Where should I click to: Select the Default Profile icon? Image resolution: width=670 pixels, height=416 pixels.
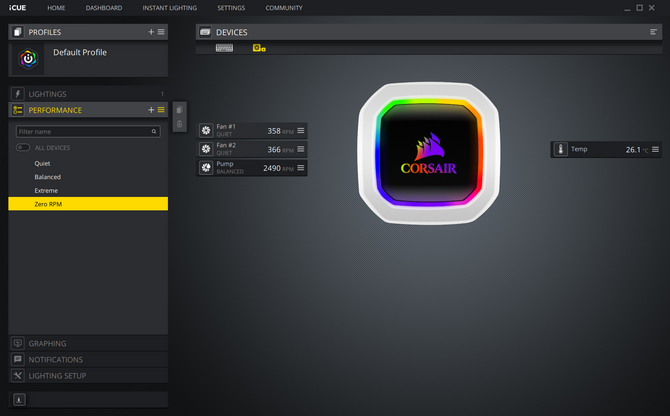tap(28, 59)
